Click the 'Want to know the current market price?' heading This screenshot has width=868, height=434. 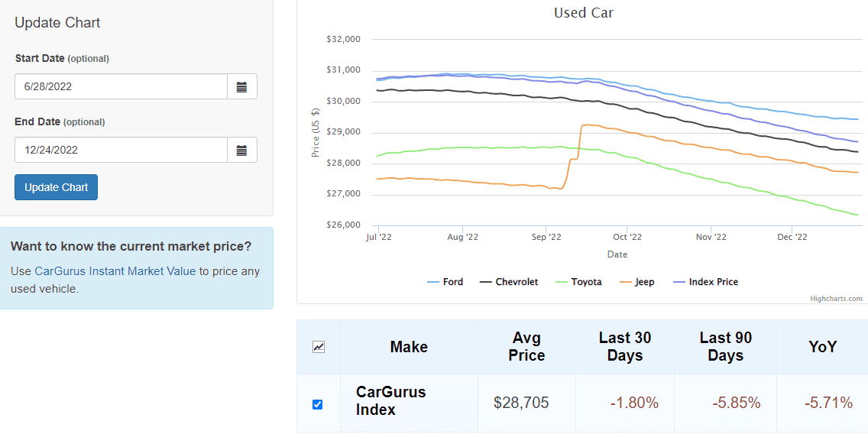pyautogui.click(x=131, y=246)
